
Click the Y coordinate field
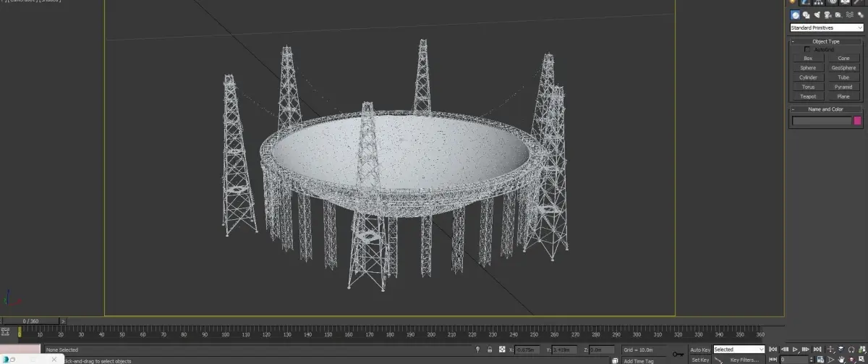[x=564, y=350]
